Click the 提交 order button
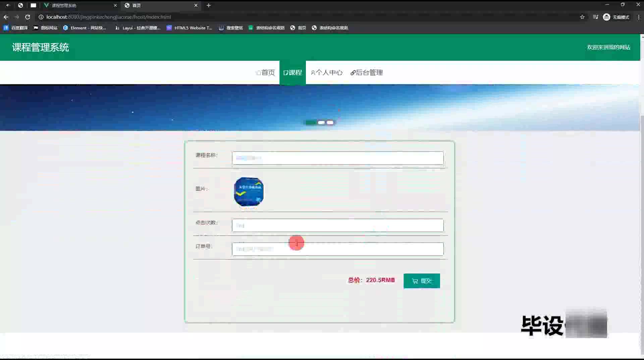Viewport: 644px width, 360px height. point(422,281)
